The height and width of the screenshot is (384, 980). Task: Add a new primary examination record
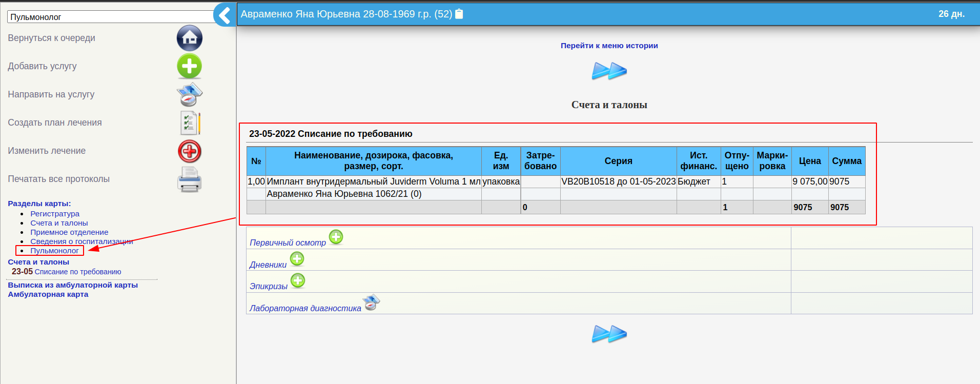[x=336, y=237]
